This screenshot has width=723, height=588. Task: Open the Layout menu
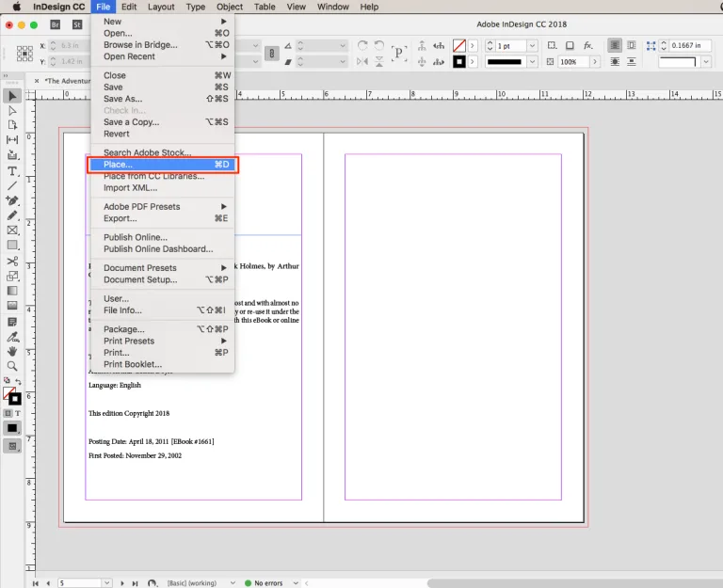click(x=161, y=7)
